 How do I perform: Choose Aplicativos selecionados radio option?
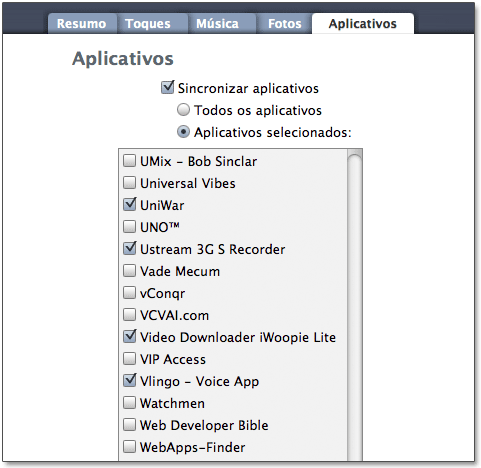[183, 132]
